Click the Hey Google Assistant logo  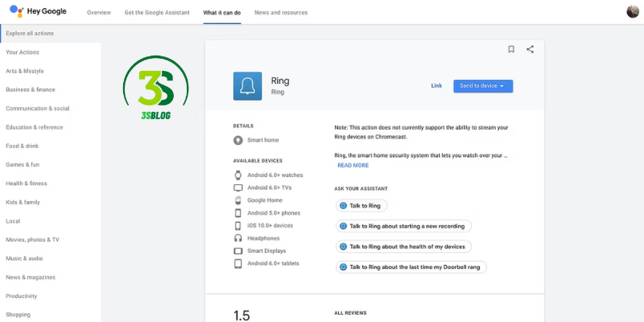39,12
